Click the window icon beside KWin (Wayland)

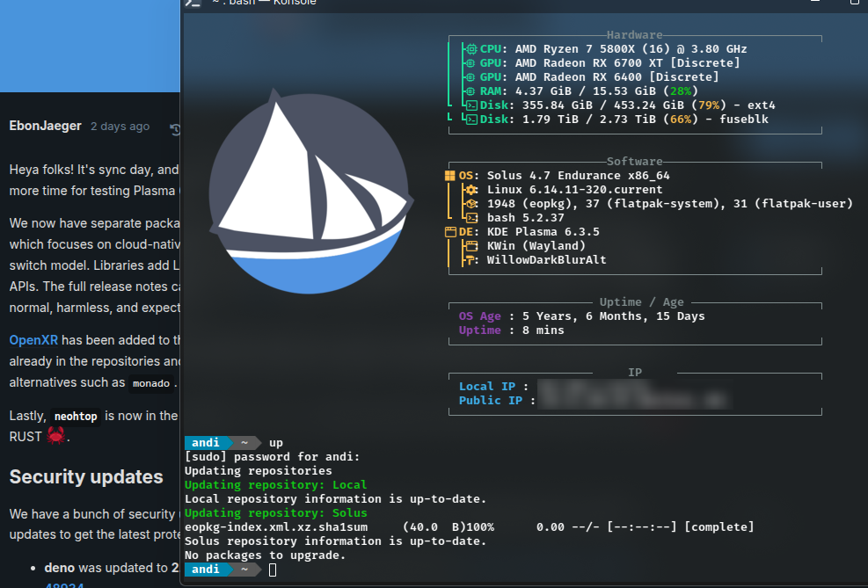pos(471,245)
